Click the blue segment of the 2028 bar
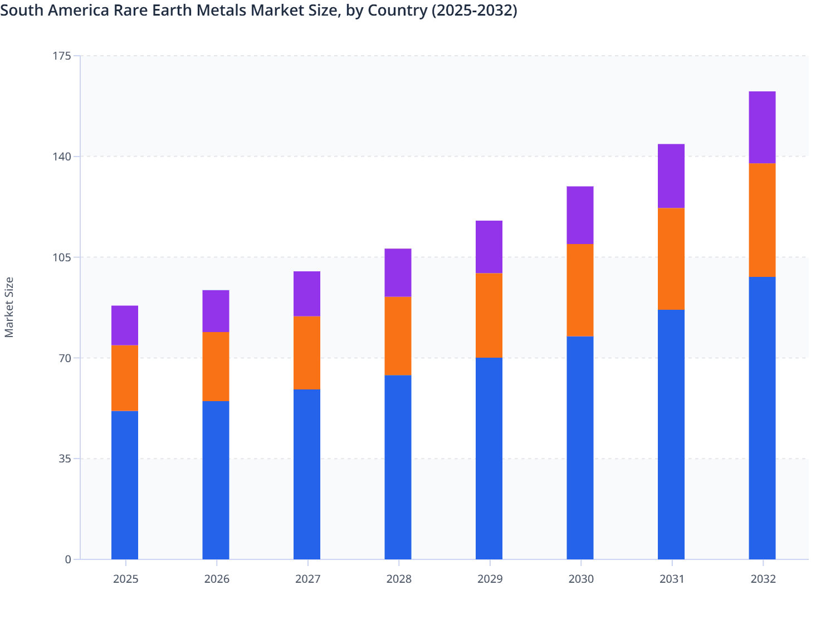The width and height of the screenshot is (840, 624). [x=398, y=468]
